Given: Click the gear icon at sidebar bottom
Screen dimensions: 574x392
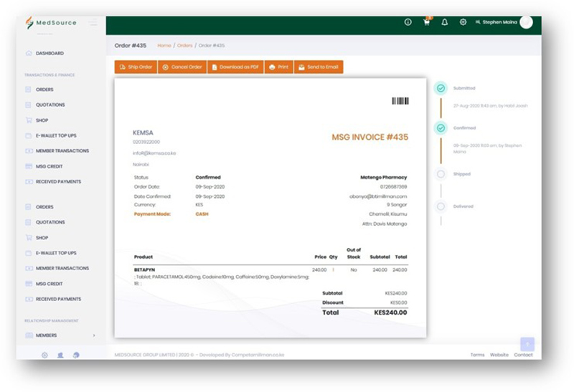Looking at the screenshot, I should coord(44,355).
